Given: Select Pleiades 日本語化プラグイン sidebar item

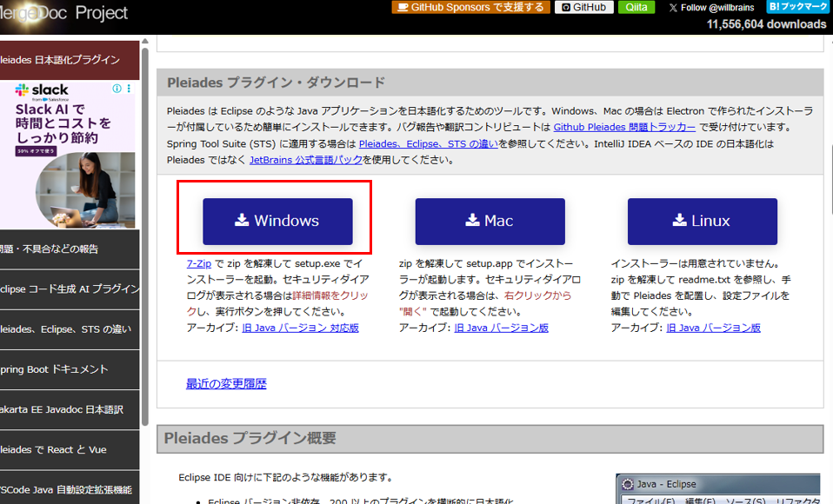Looking at the screenshot, I should [x=70, y=60].
